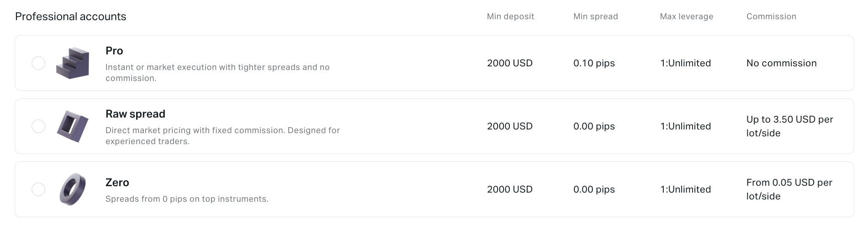This screenshot has width=868, height=231.
Task: Click the Commission column header
Action: pyautogui.click(x=771, y=16)
